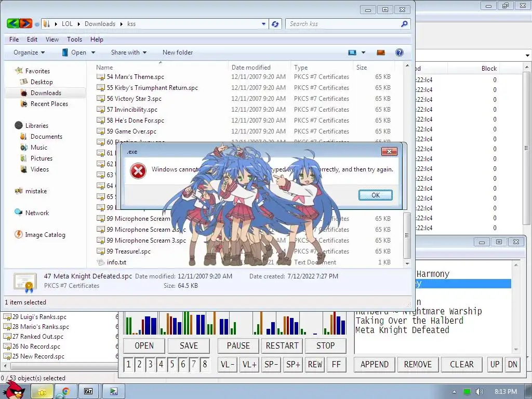Image resolution: width=532 pixels, height=399 pixels.
Task: Show the preview pane icon
Action: 381,52
